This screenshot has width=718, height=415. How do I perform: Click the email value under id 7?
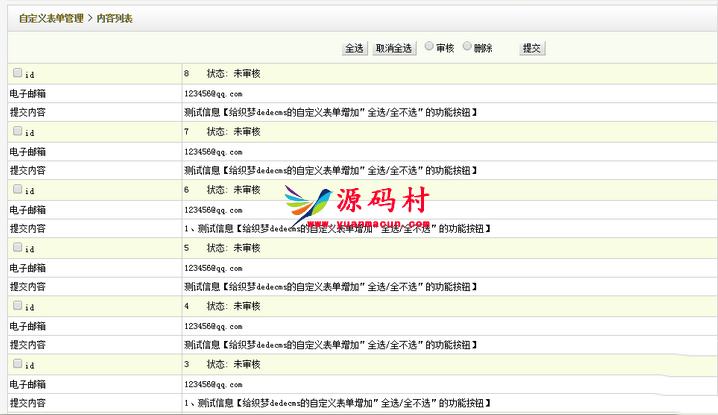(213, 152)
